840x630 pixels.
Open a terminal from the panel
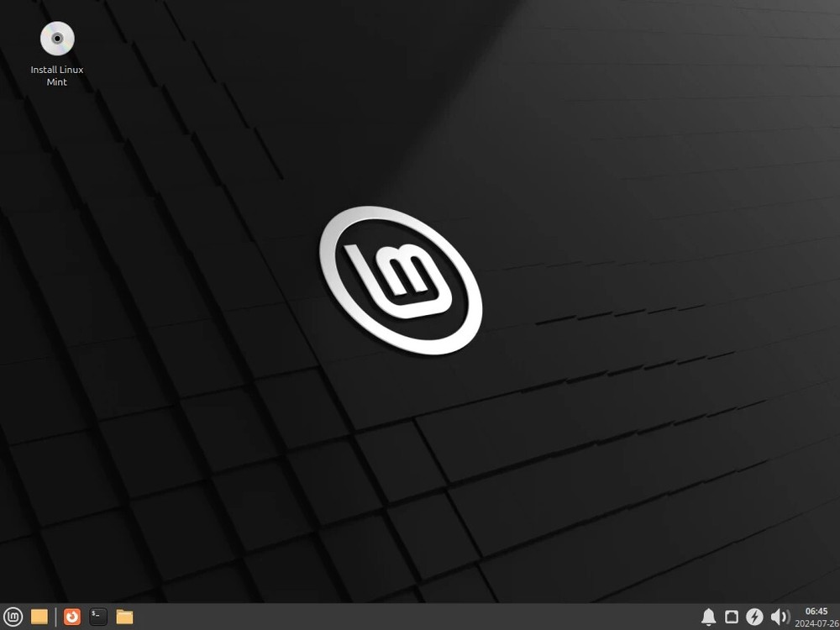tap(97, 616)
